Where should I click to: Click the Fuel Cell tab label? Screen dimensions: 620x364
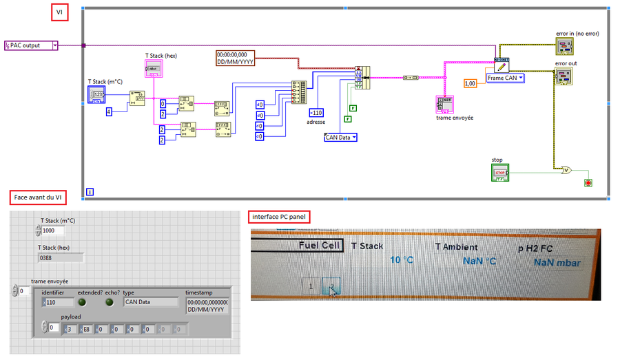(x=320, y=244)
